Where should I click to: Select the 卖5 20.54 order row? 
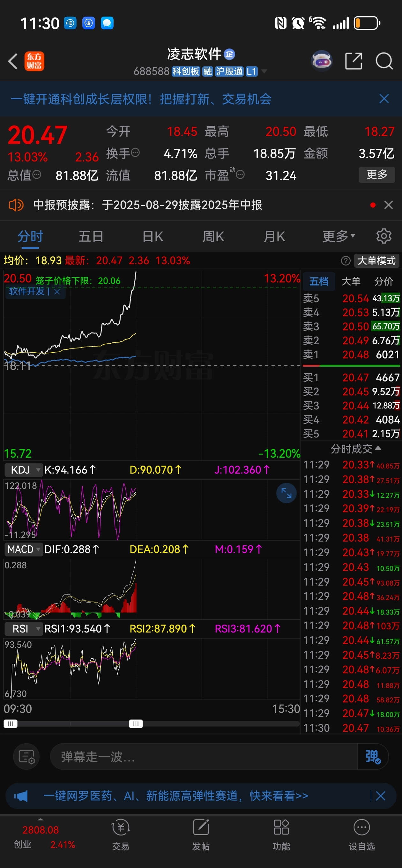coord(351,298)
